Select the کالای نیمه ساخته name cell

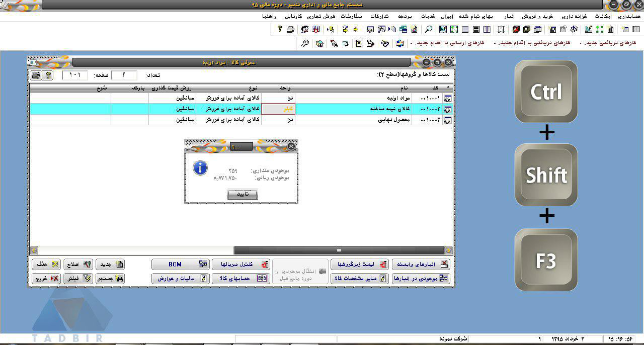353,109
